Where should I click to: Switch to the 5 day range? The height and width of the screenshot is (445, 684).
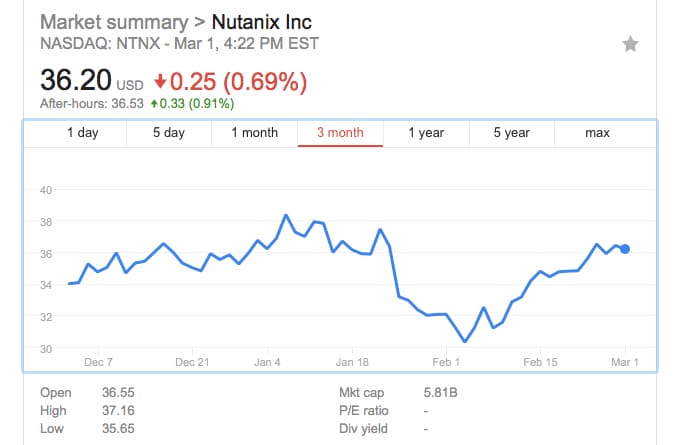click(169, 133)
